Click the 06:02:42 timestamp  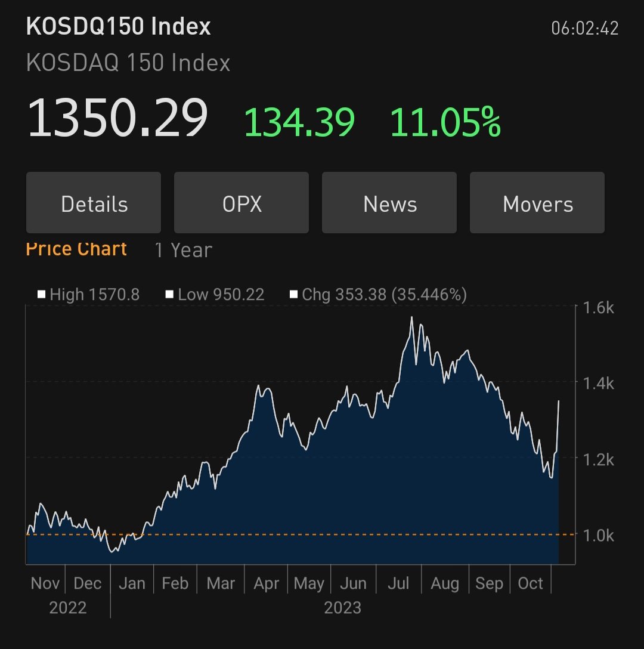point(585,29)
